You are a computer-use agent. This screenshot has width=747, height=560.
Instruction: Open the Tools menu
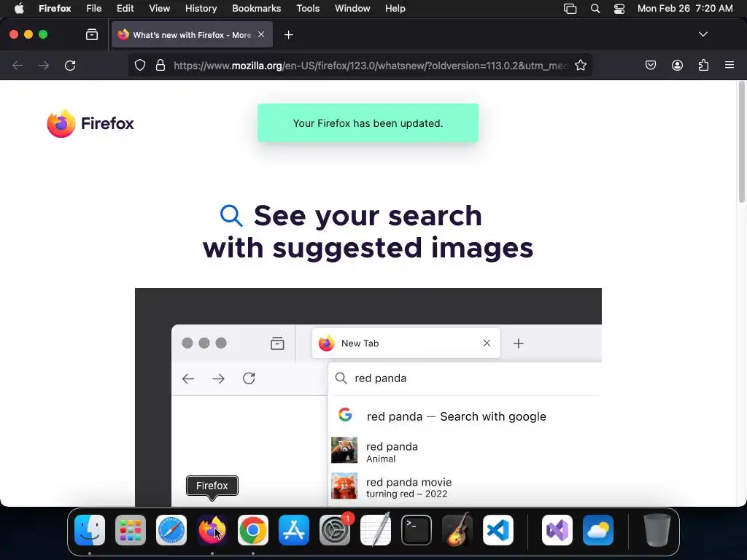coord(308,8)
